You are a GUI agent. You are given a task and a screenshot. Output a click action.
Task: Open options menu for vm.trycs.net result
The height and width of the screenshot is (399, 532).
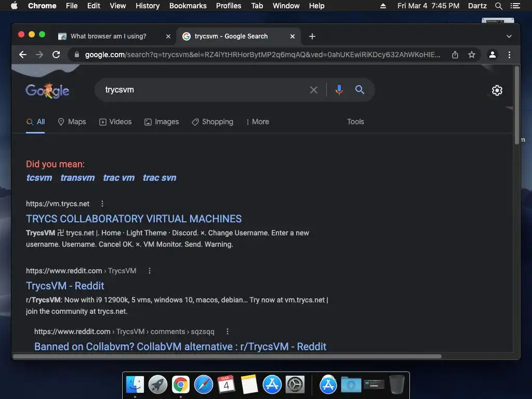tap(102, 204)
